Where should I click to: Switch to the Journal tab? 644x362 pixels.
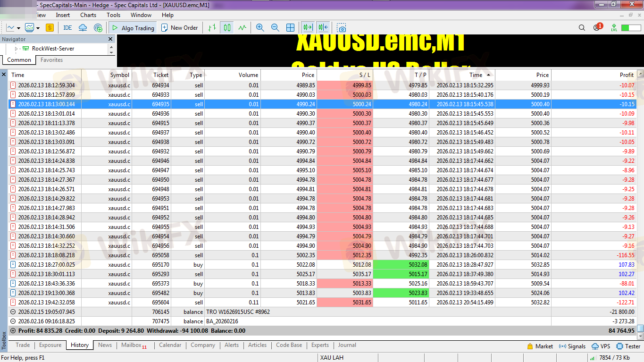(347, 345)
